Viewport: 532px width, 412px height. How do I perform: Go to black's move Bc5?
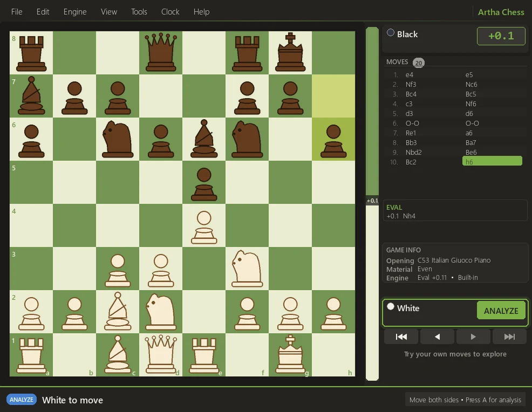pyautogui.click(x=470, y=94)
